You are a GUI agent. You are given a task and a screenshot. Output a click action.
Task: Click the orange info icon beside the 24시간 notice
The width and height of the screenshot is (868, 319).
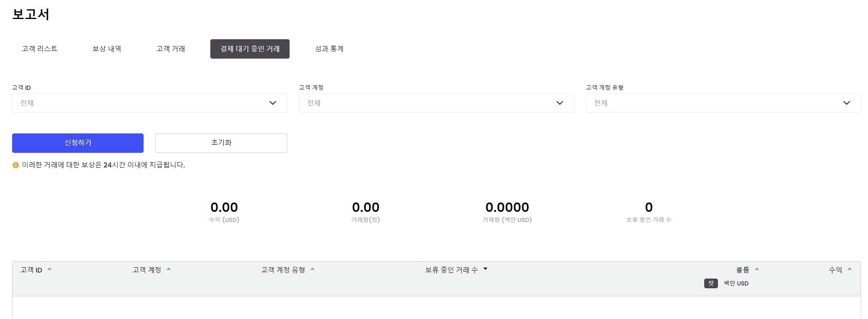tap(16, 165)
